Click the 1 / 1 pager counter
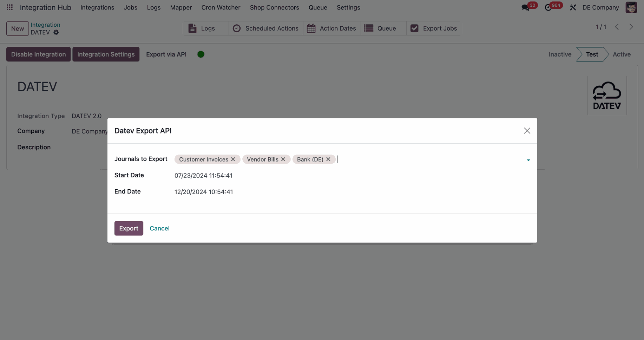644x340 pixels. click(601, 27)
